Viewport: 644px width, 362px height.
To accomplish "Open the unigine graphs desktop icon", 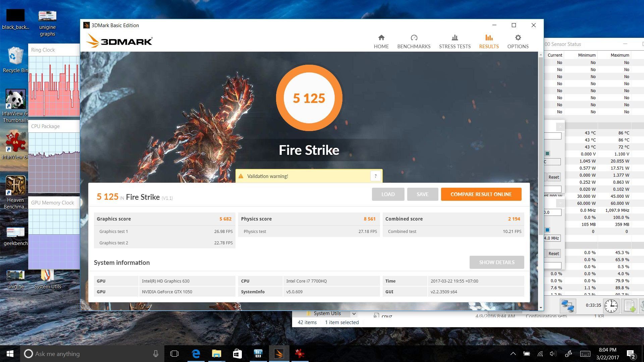I will point(47,23).
